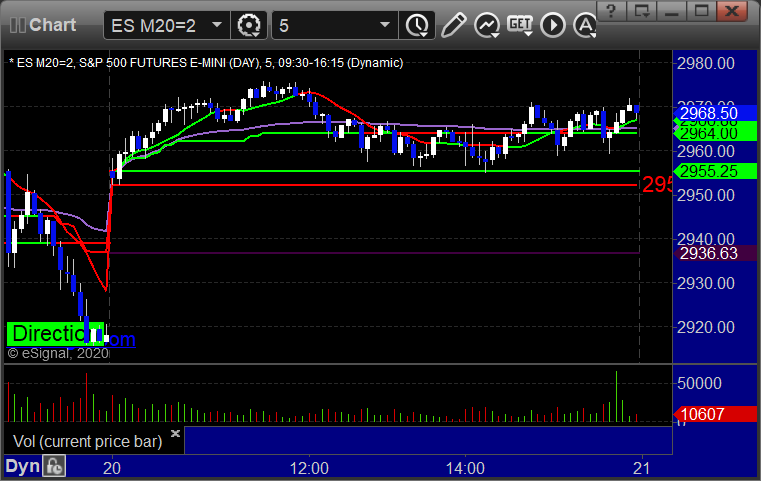
Task: Open the time template clock icon
Action: click(417, 25)
